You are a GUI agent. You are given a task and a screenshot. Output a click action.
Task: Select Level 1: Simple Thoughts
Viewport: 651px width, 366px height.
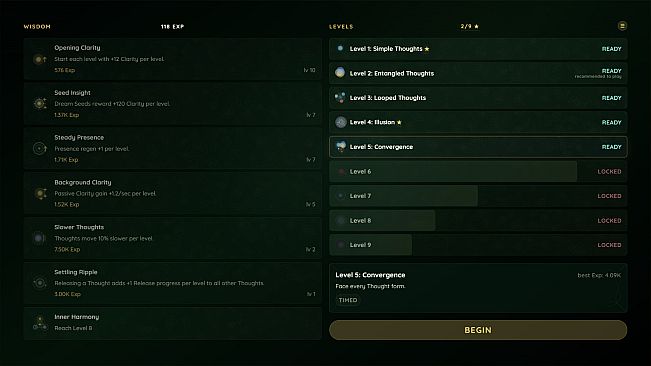(x=478, y=49)
